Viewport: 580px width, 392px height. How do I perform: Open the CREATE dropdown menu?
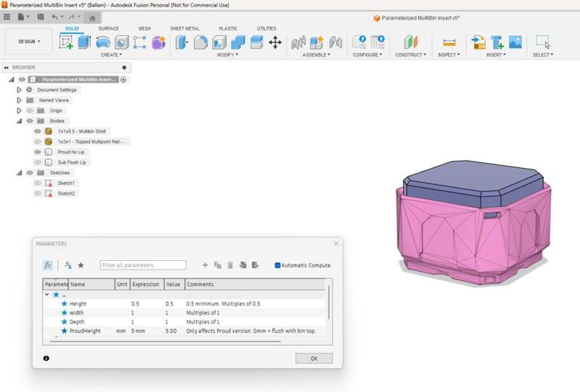point(112,55)
